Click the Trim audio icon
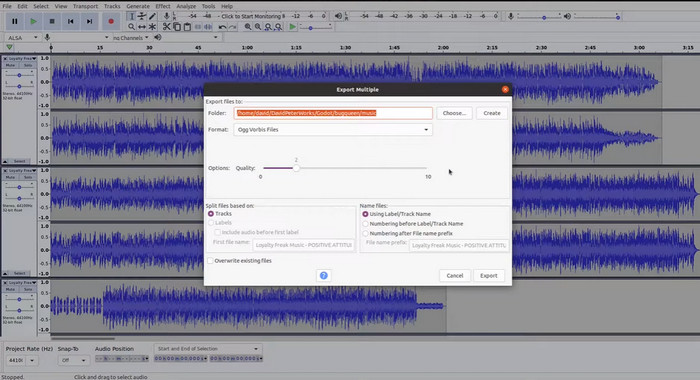This screenshot has width=700, height=380. coord(198,27)
